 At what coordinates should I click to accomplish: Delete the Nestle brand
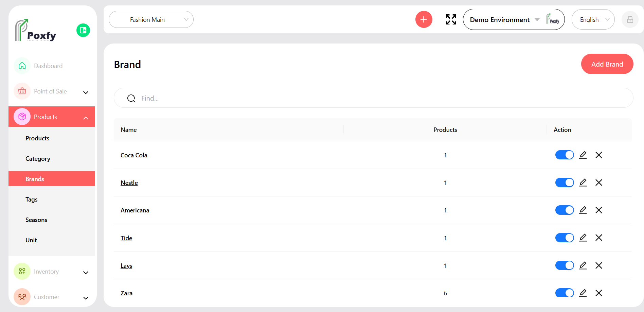tap(599, 183)
